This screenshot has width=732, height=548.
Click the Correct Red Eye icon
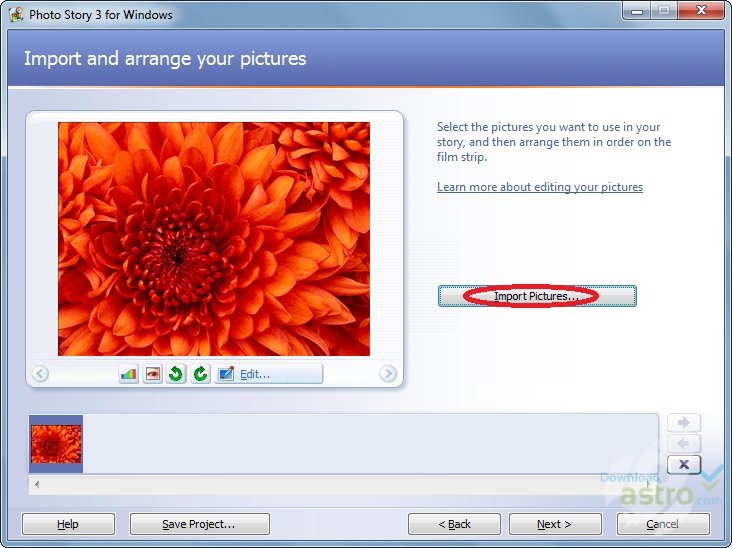153,374
